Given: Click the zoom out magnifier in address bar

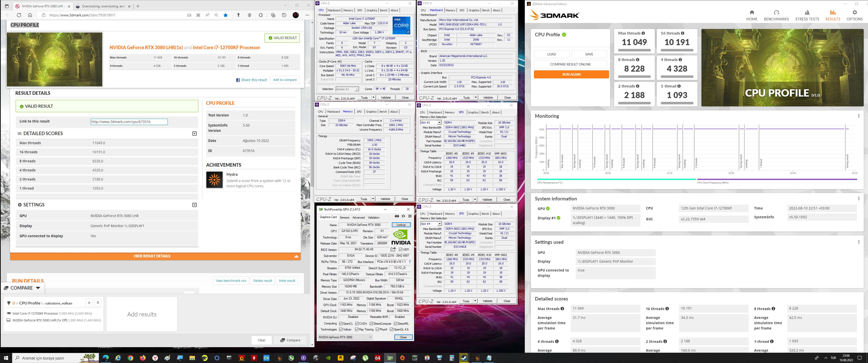Looking at the screenshot, I should [216, 15].
